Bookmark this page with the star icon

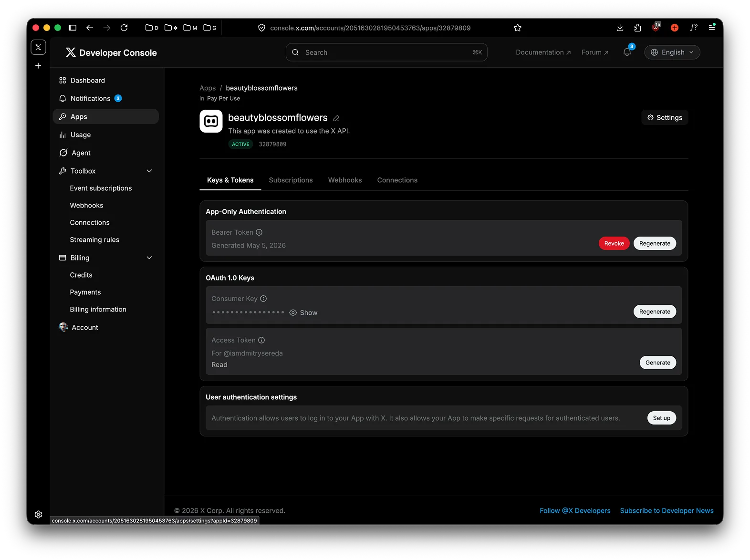coord(518,28)
